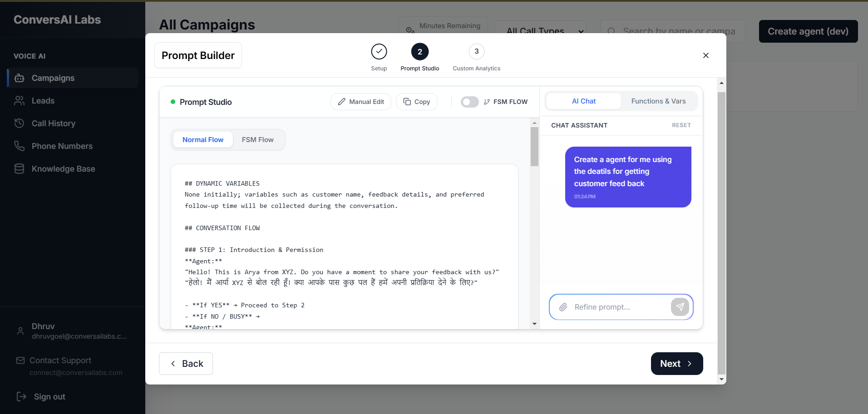Open Call History clock icon
868x414 pixels.
[x=19, y=123]
